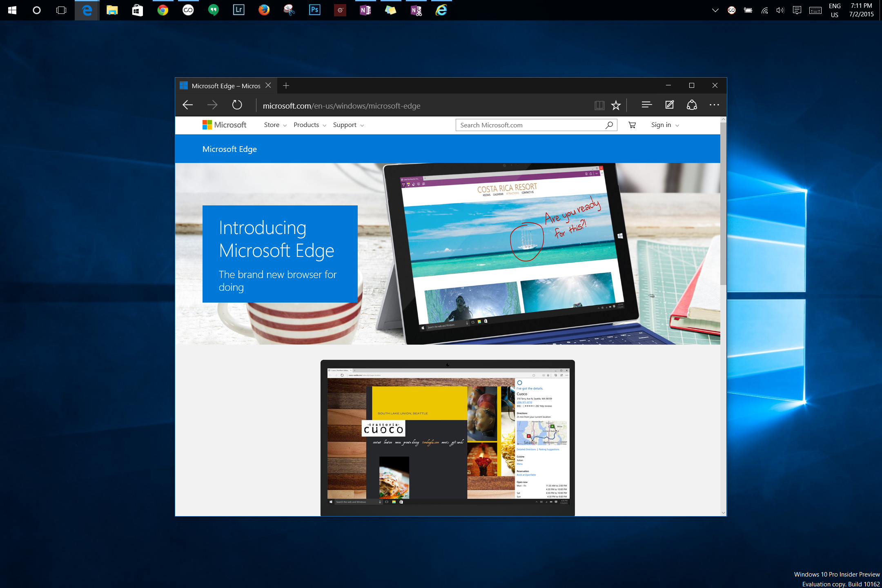Expand the Support dropdown menu

(348, 125)
